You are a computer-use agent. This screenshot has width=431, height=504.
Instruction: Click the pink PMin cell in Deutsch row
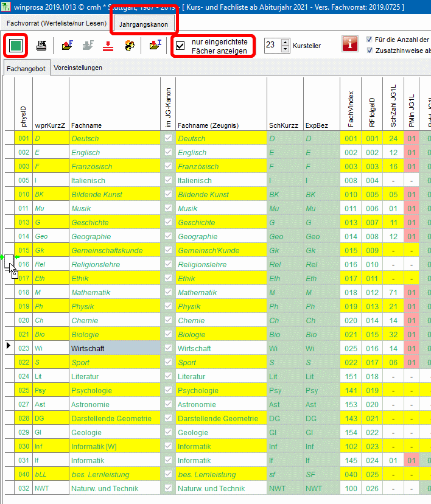click(411, 138)
